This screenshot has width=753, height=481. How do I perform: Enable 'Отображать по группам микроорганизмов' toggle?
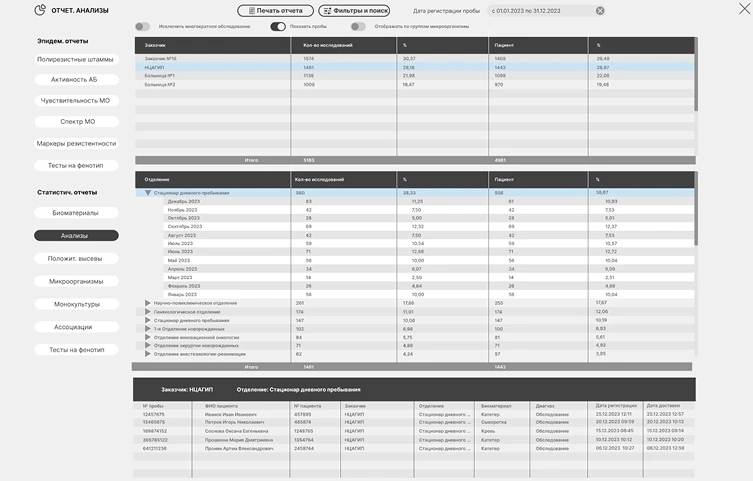[357, 27]
